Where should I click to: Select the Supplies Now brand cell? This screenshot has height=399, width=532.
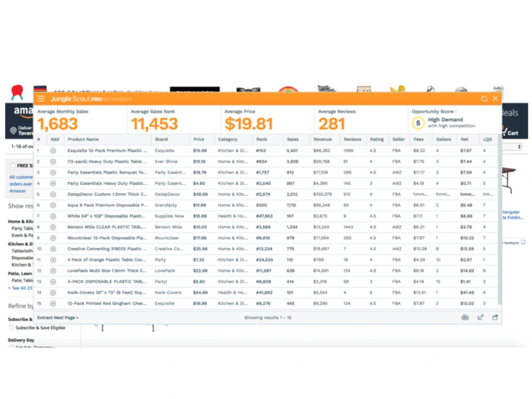[169, 216]
